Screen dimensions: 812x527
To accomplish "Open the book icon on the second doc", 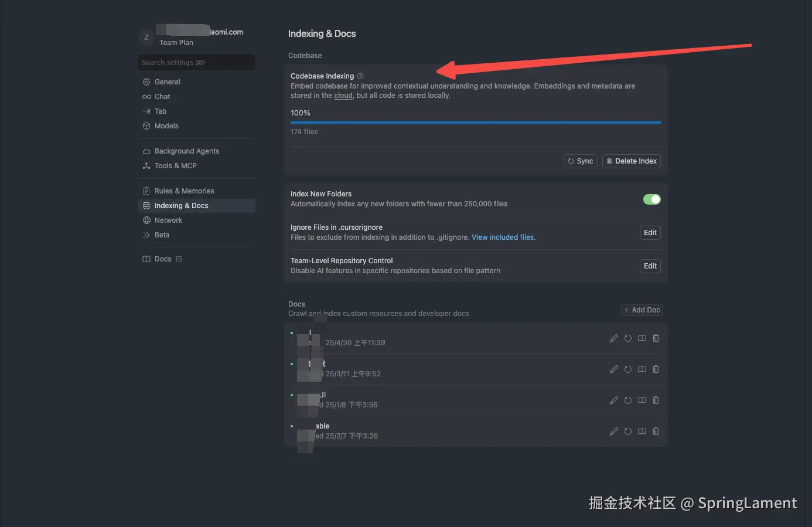I will pyautogui.click(x=642, y=369).
